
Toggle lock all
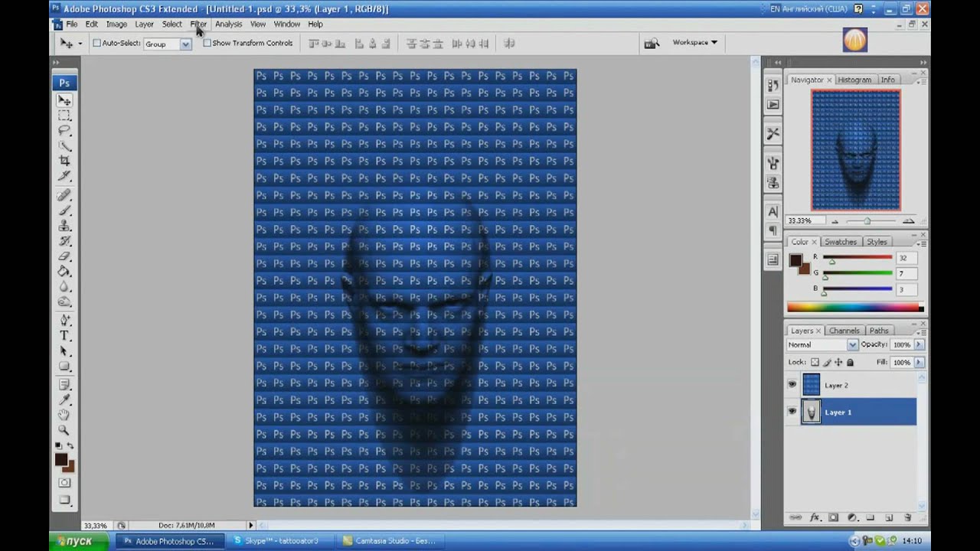[x=850, y=362]
